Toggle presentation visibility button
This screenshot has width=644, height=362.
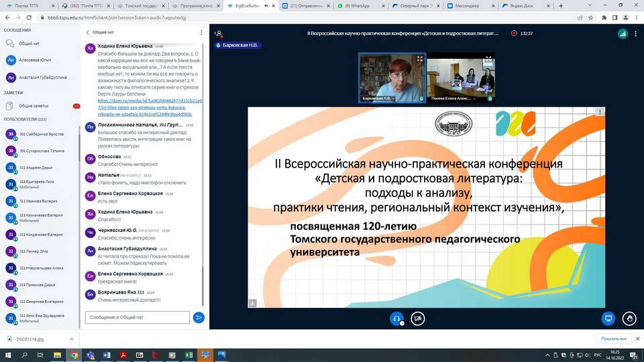pyautogui.click(x=608, y=318)
